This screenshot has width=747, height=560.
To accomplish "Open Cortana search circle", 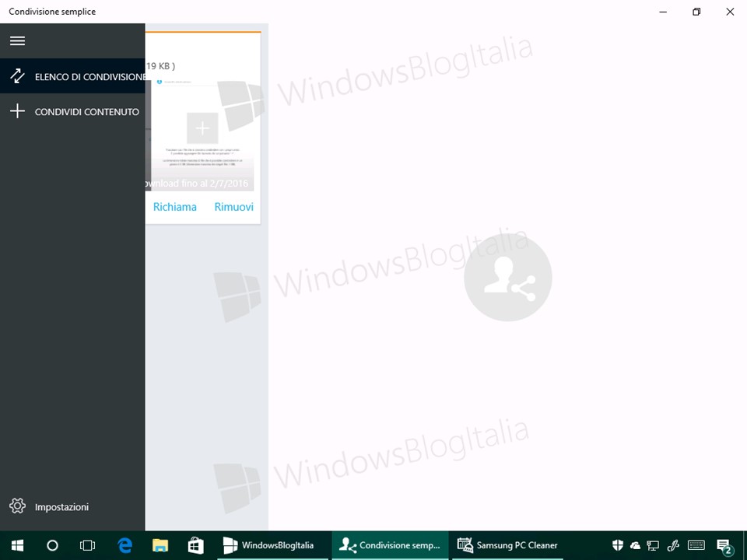I will click(52, 545).
